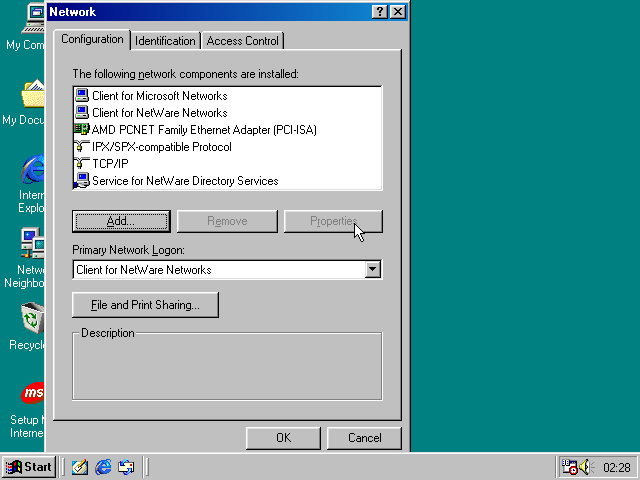This screenshot has height=480, width=640.
Task: Switch to the Identification tab
Action: (165, 41)
